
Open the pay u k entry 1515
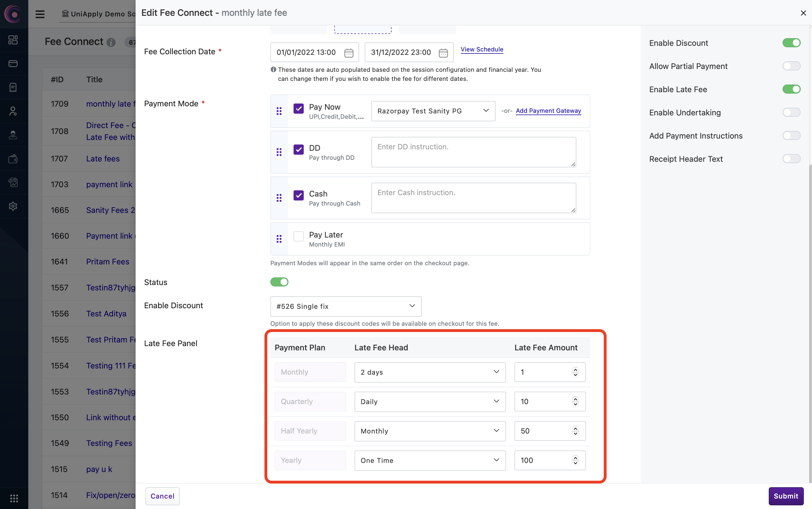(99, 469)
